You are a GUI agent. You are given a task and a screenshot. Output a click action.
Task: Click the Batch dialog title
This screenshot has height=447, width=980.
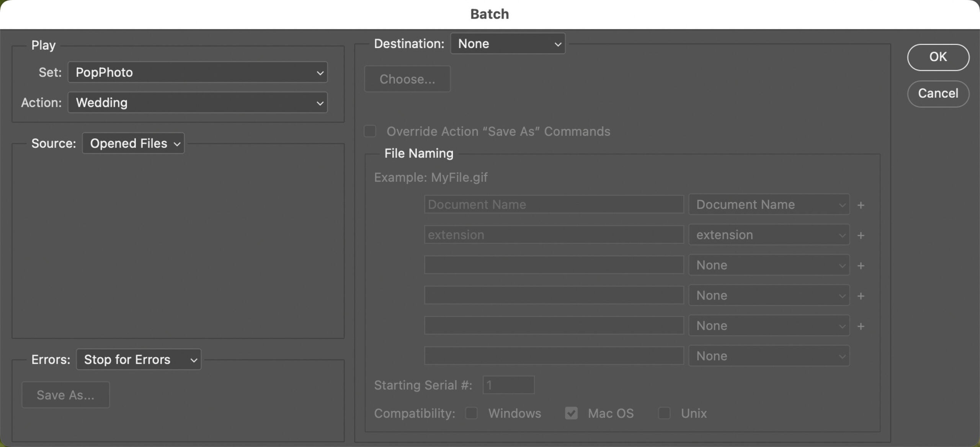pyautogui.click(x=490, y=14)
